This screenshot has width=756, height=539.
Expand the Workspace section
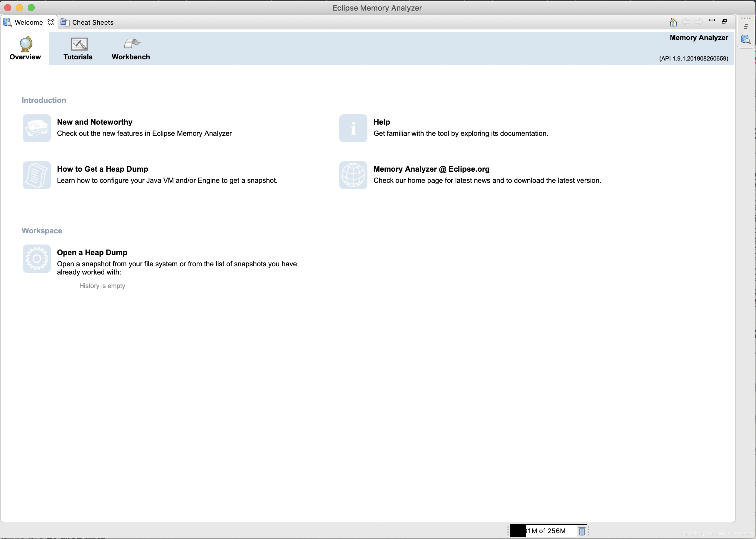(x=41, y=230)
